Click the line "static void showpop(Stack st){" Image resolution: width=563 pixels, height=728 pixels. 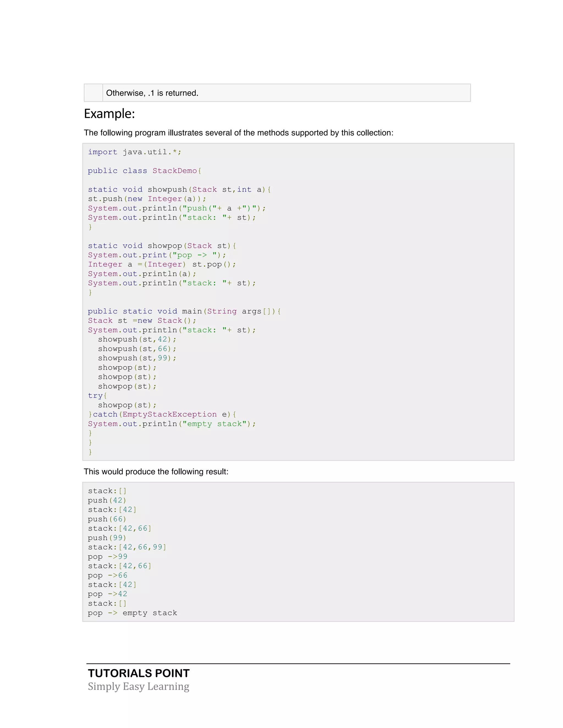click(x=162, y=246)
